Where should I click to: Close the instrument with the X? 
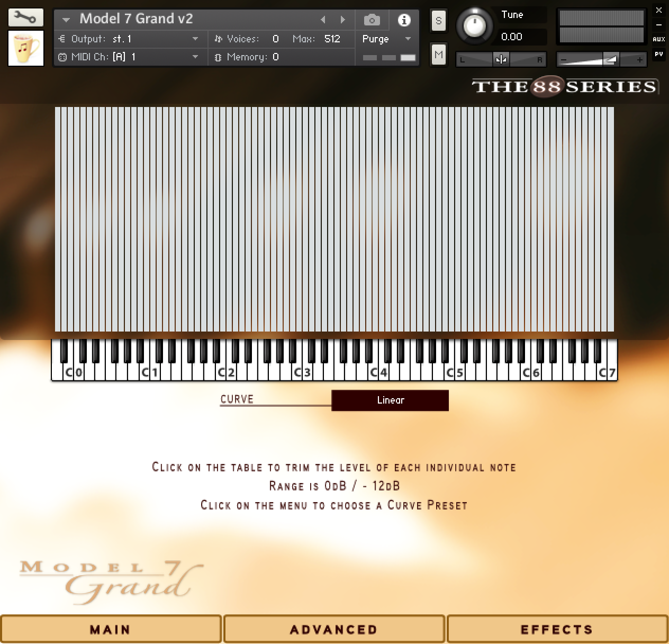[x=659, y=10]
